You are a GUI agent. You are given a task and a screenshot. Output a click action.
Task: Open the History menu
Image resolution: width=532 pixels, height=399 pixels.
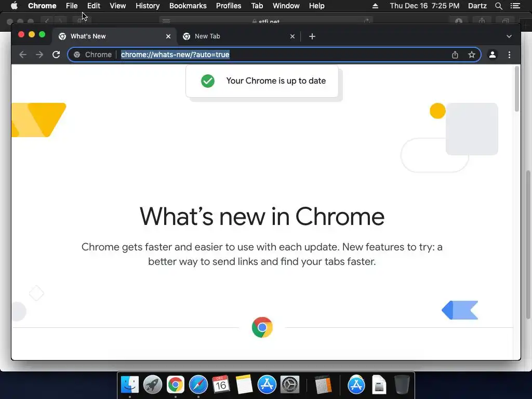pyautogui.click(x=148, y=6)
